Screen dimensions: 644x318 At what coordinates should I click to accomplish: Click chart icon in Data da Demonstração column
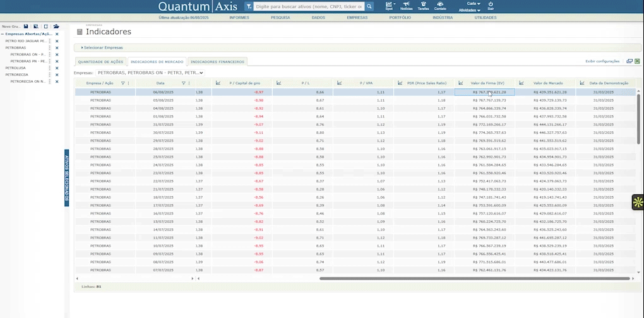click(582, 83)
